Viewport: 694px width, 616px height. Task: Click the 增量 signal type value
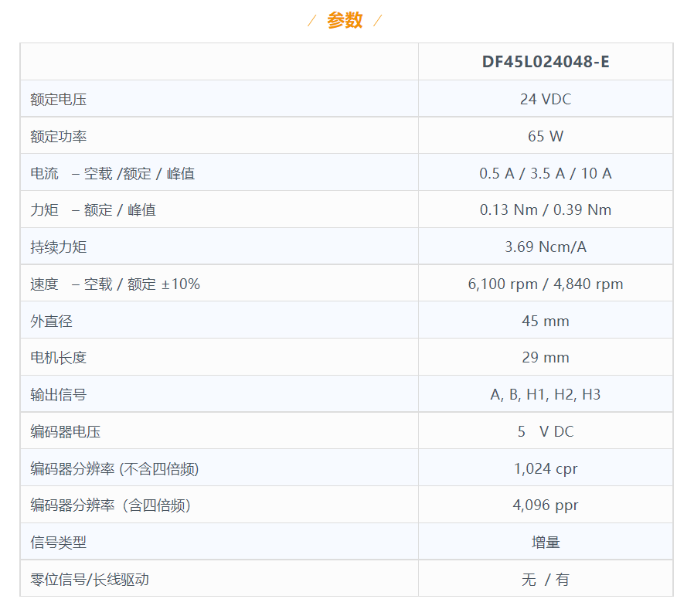point(546,543)
